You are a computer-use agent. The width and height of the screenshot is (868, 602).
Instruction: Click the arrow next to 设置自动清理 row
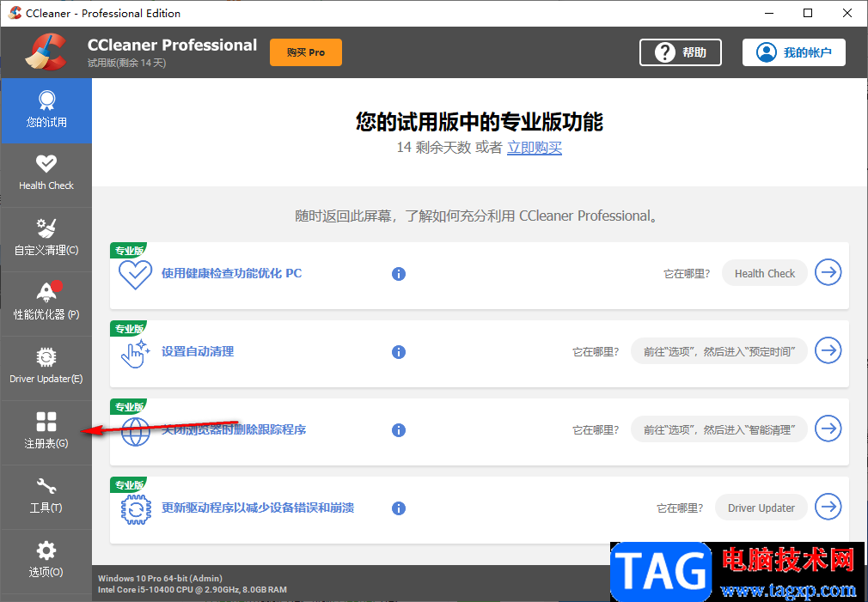[x=828, y=350]
